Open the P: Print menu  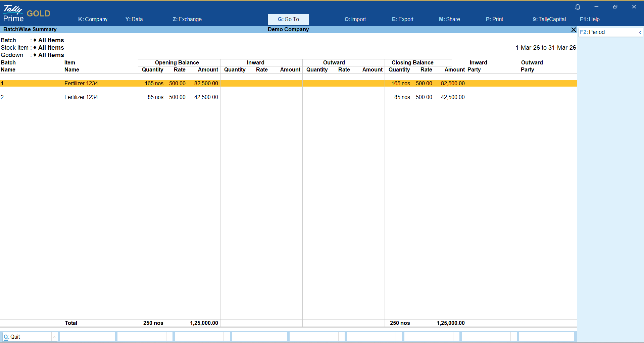point(494,19)
